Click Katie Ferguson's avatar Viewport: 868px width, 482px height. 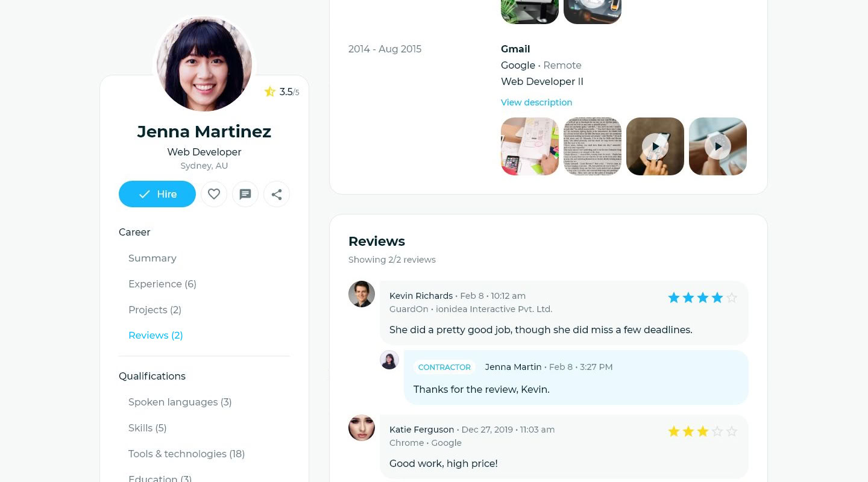(x=362, y=428)
